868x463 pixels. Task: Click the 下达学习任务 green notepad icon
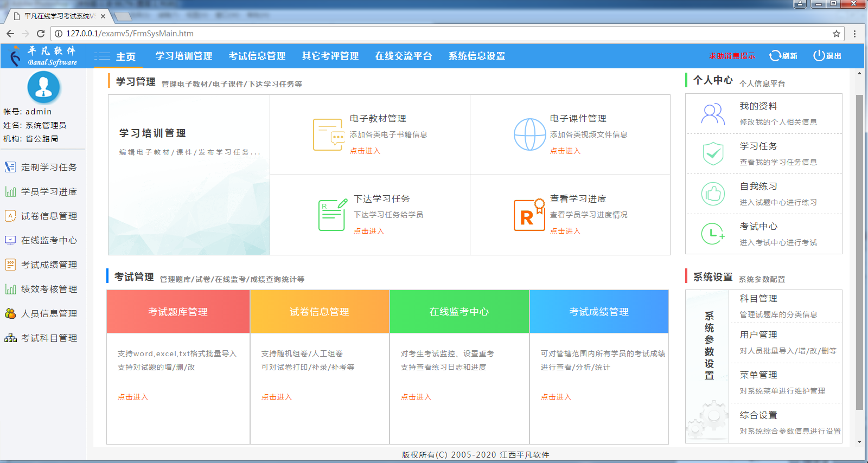coord(333,215)
